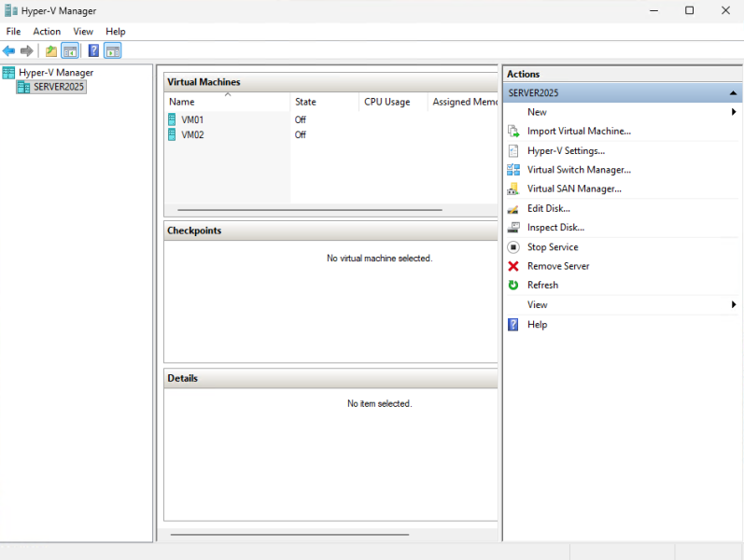Click the Import Virtual Machine icon
The height and width of the screenshot is (560, 744).
[x=513, y=131]
